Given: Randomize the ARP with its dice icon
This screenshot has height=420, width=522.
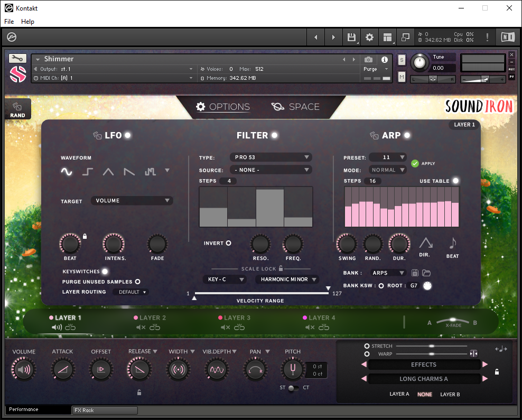Looking at the screenshot, I should pos(374,135).
